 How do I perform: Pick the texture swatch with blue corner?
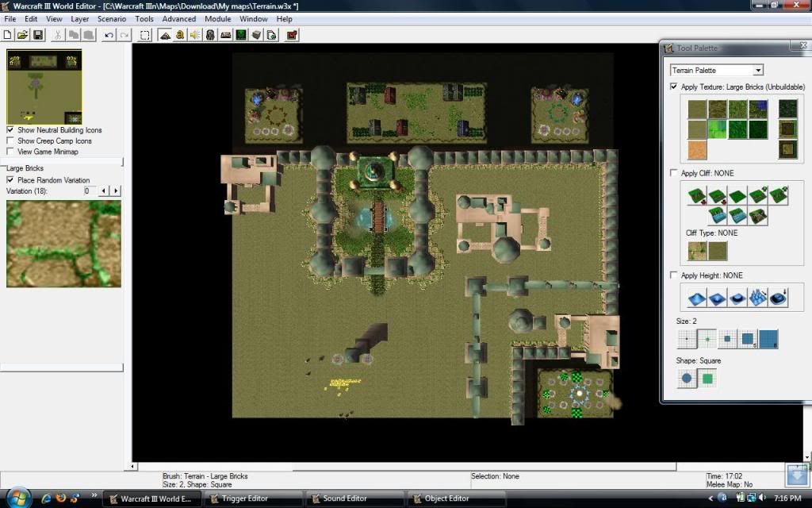tap(757, 110)
